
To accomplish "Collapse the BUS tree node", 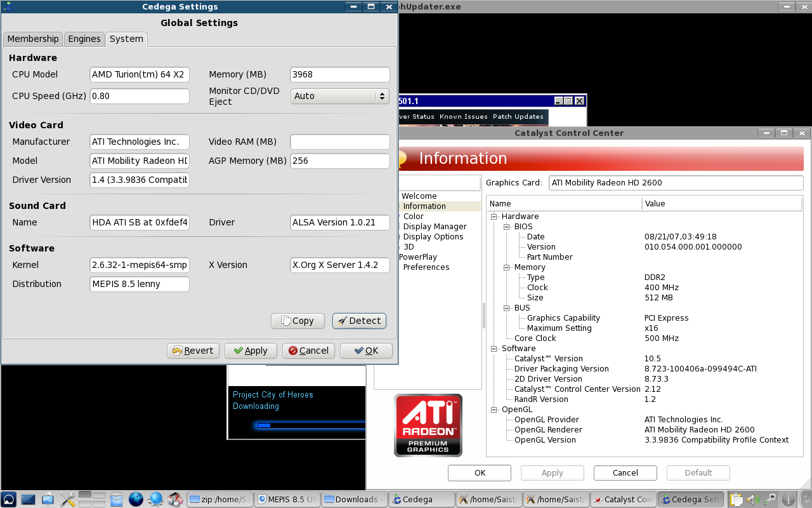I will tap(507, 308).
